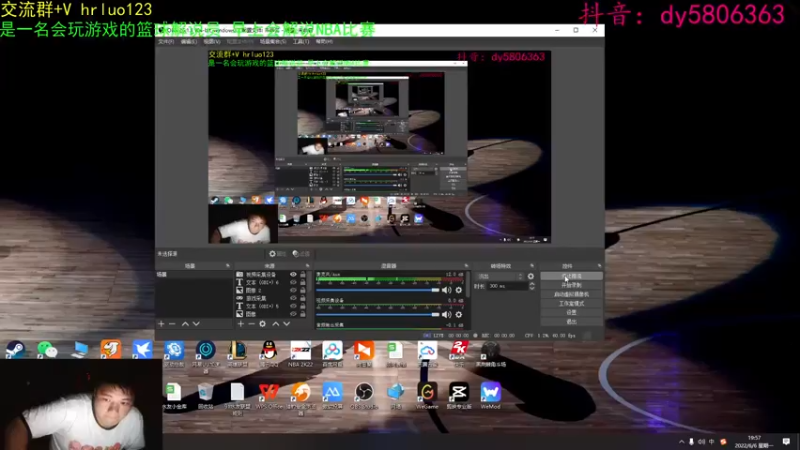Screen dimensions: 800x450
Task: Open the File menu in OBS
Action: pyautogui.click(x=166, y=41)
